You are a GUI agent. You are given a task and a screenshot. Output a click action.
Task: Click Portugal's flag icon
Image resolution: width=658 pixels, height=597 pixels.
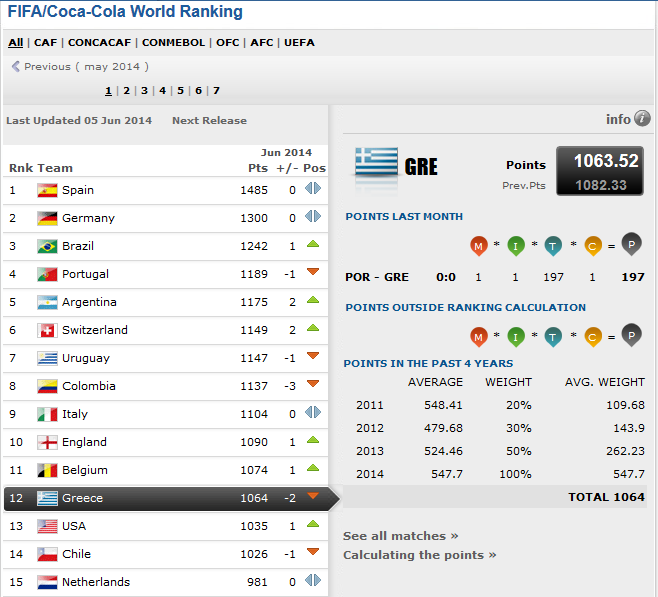click(47, 274)
